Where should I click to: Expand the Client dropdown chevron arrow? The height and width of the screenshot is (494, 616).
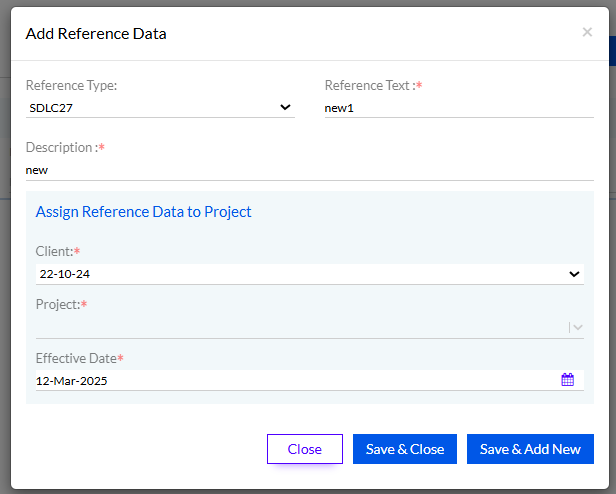coord(574,274)
